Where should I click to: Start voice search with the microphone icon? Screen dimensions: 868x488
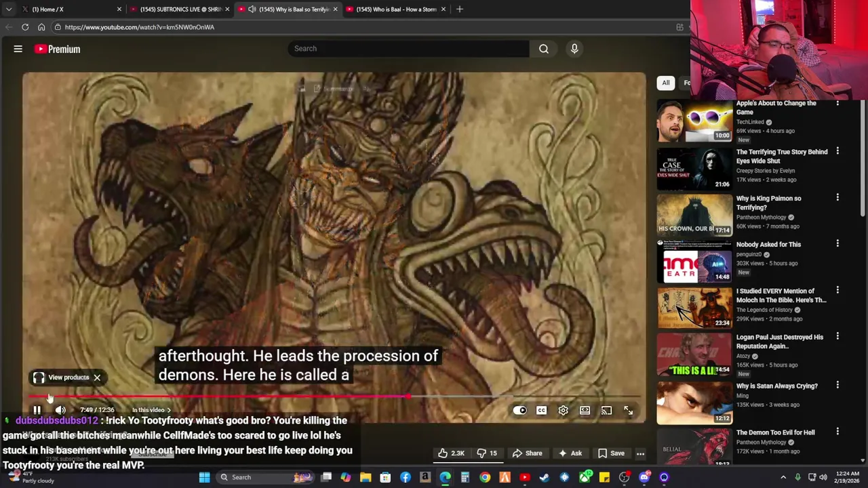coord(574,49)
